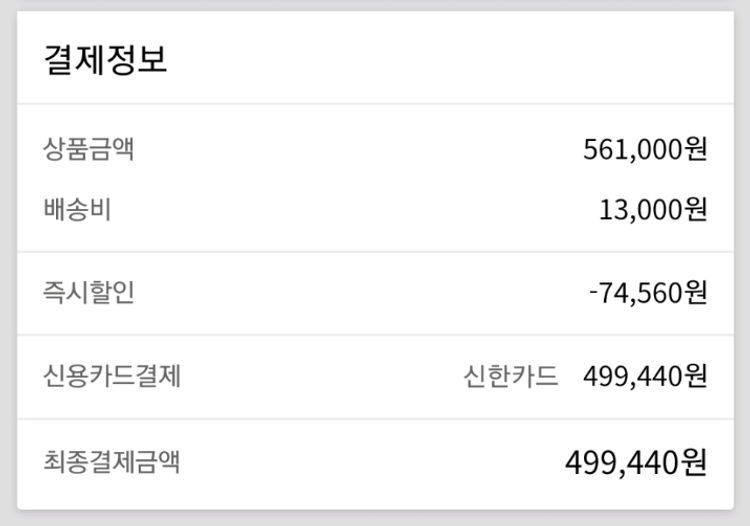Click the divider line above 최종결제금액 row
The image size is (750, 526).
coord(375,418)
